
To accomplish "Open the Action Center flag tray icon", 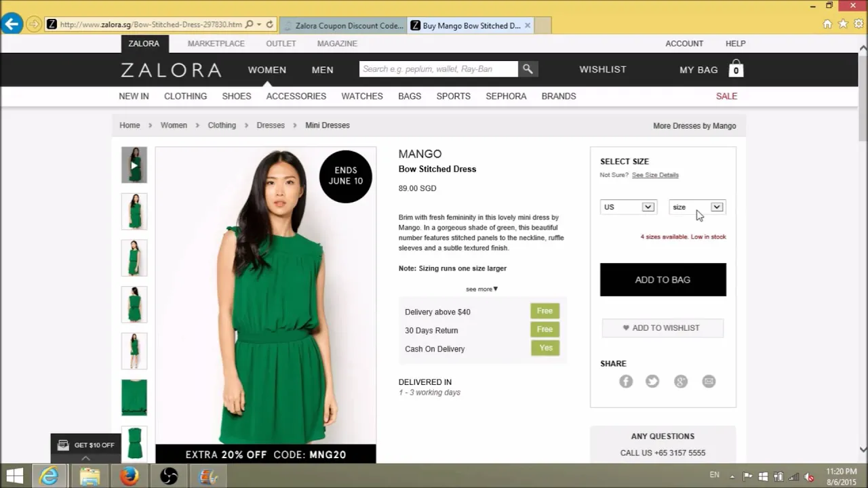I will click(748, 476).
